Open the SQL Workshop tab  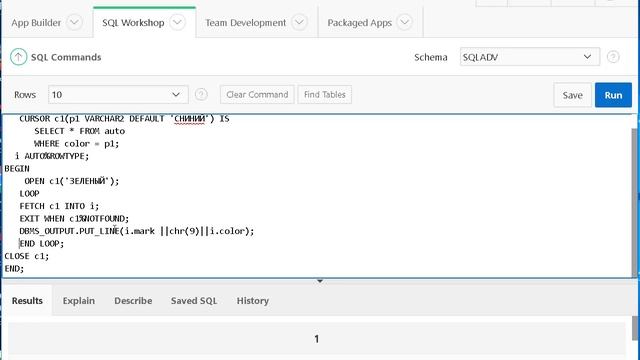133,23
